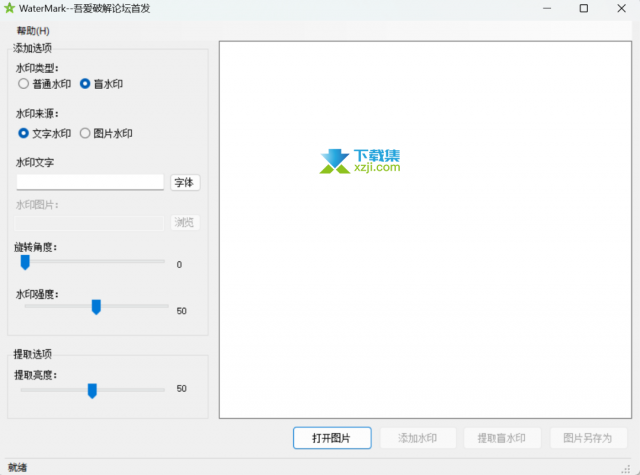Click the 添加选项 group title
The width and height of the screenshot is (640, 475).
click(32, 48)
